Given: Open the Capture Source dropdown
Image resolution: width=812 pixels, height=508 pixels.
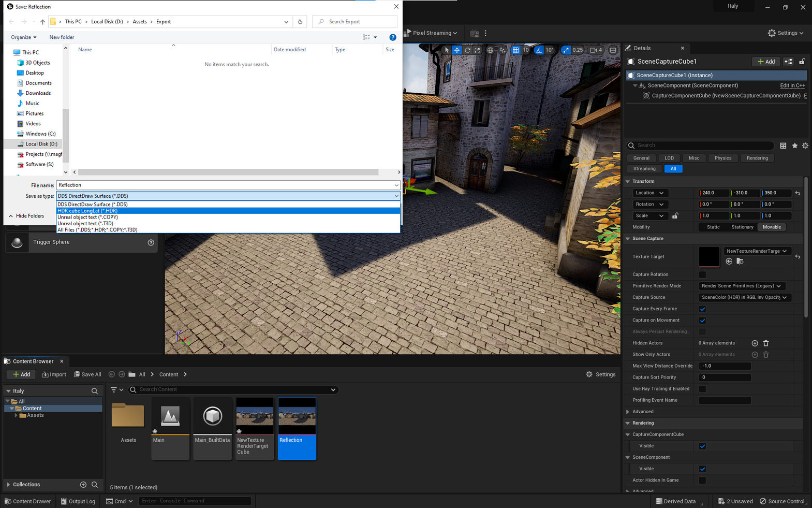Looking at the screenshot, I should [744, 298].
